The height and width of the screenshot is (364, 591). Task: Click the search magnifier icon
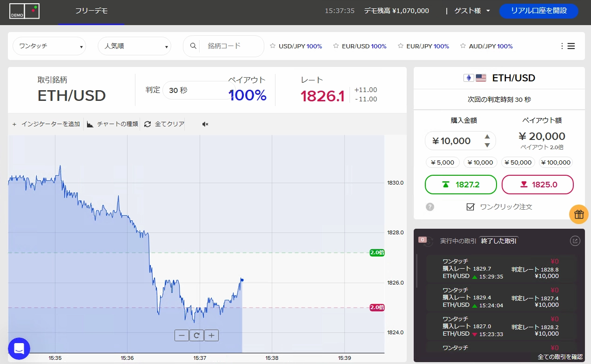[x=193, y=46]
